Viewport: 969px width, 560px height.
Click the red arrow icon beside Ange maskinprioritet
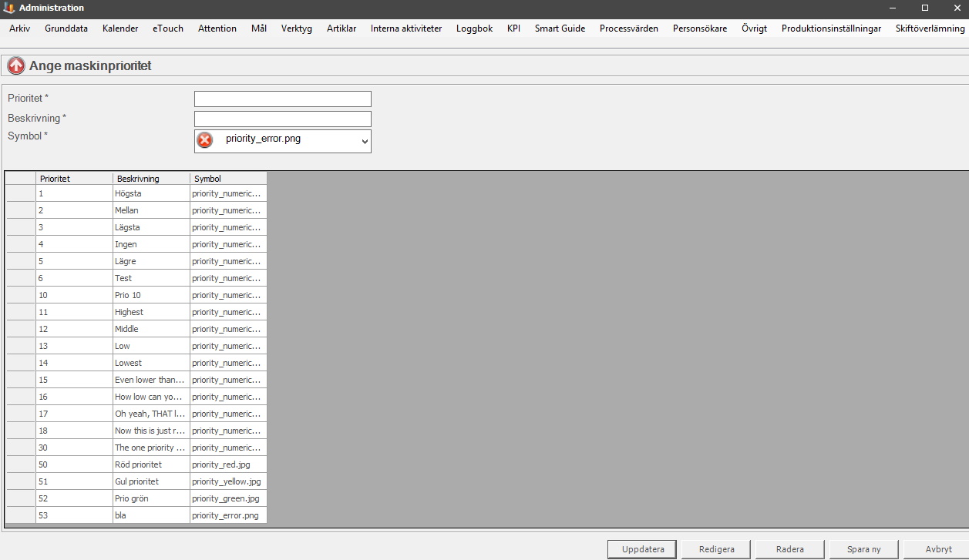[16, 66]
